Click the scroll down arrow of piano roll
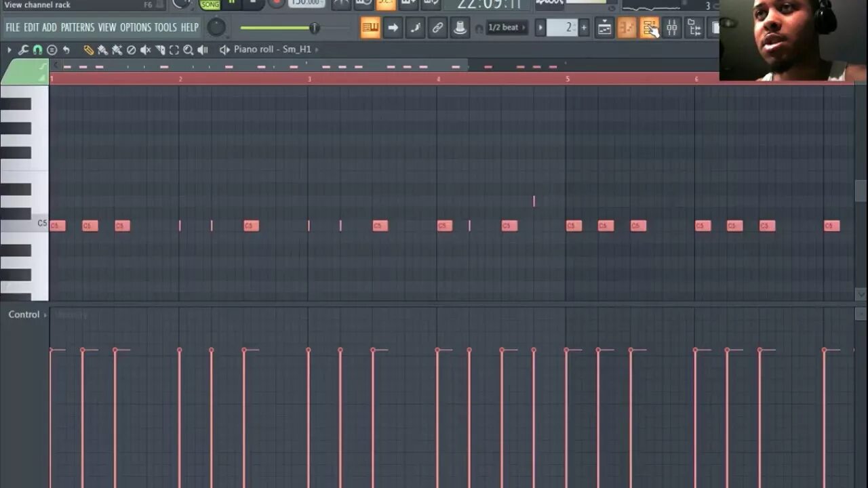The image size is (868, 488). point(861,294)
